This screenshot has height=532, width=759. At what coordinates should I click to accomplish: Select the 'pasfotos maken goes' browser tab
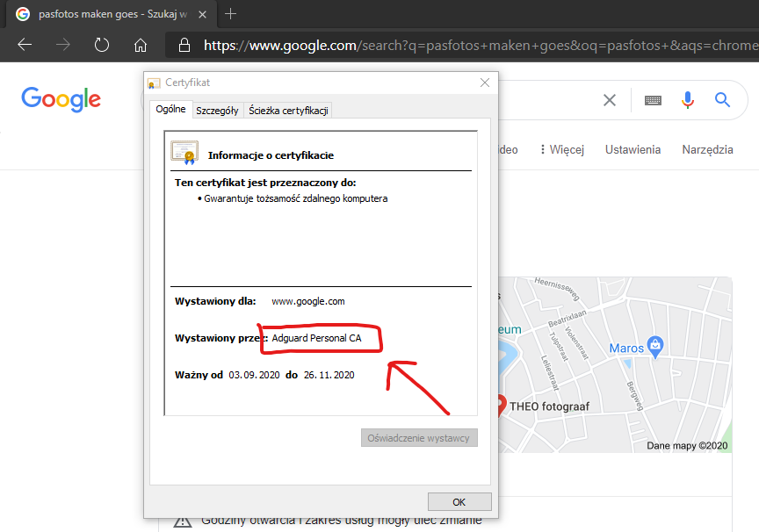tap(112, 14)
